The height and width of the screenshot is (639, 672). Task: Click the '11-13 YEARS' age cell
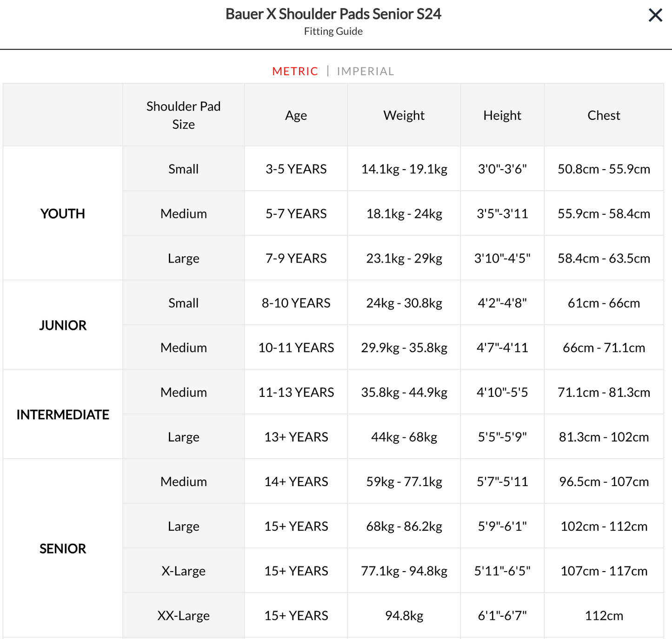[x=296, y=392]
